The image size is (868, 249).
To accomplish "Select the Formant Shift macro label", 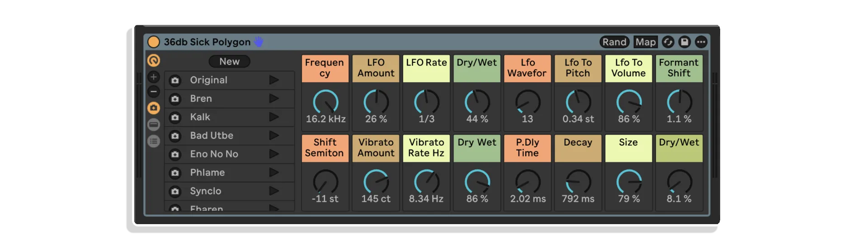I will click(x=679, y=68).
